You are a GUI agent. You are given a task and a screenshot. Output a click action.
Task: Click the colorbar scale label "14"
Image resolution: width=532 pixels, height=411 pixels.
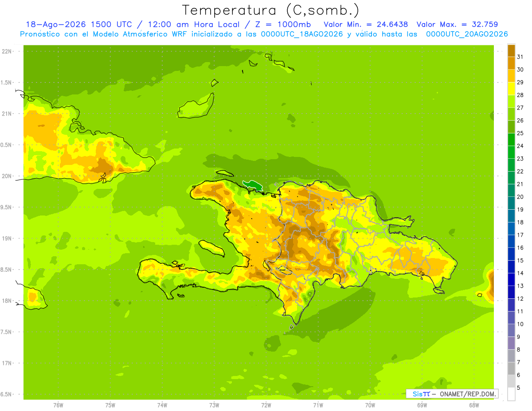[520, 273]
